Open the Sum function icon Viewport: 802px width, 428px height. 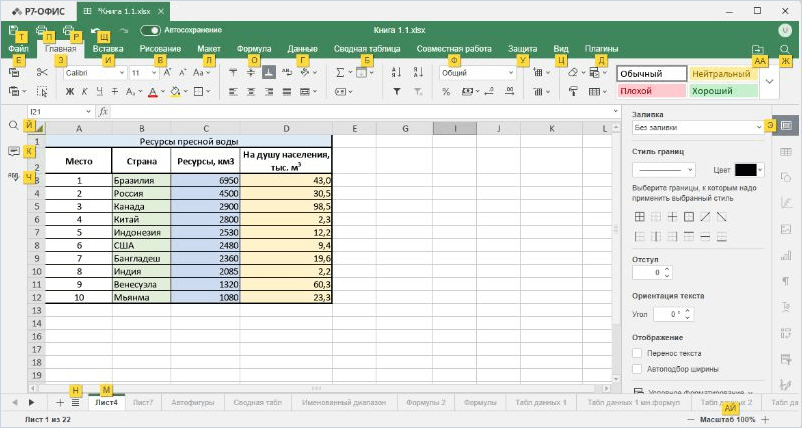pos(340,73)
